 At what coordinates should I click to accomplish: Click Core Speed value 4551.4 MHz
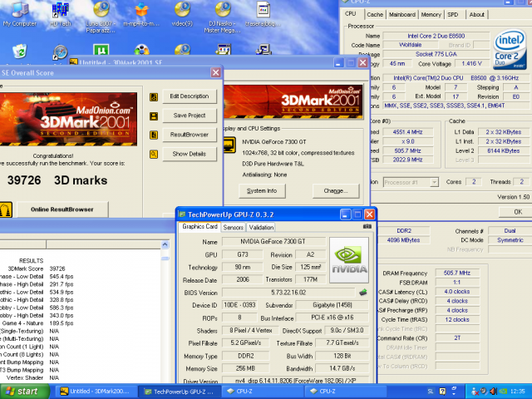tap(407, 132)
